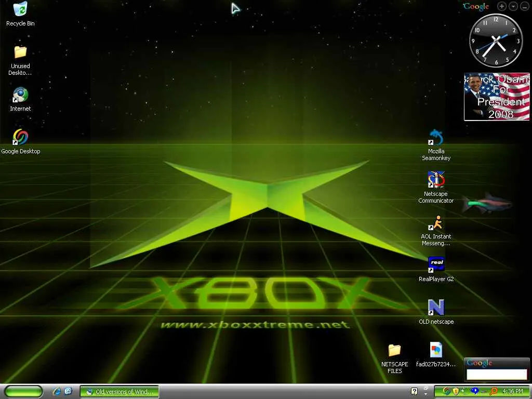This screenshot has width=532, height=399.
Task: Click the question mark help icon on taskbar
Action: 414,392
